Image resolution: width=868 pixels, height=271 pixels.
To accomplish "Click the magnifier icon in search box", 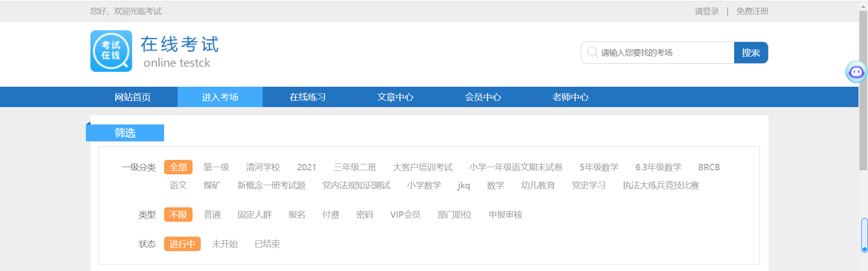I will coord(592,52).
